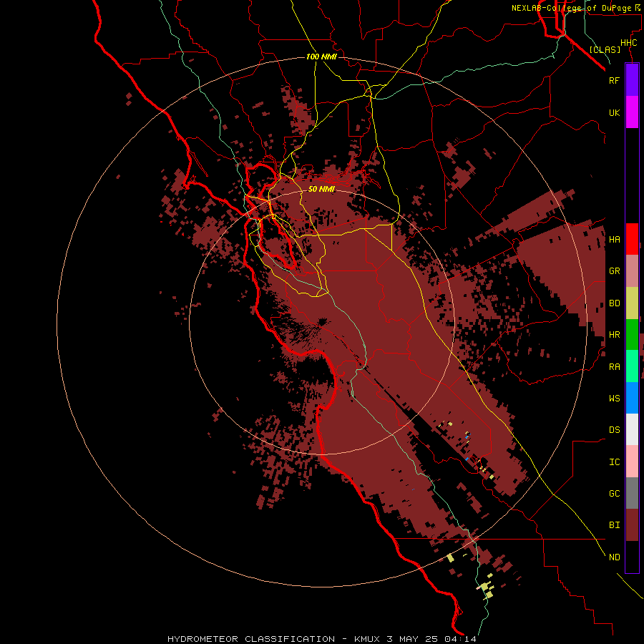
Task: Click the IC light pink legend swatch
Action: pos(632,462)
